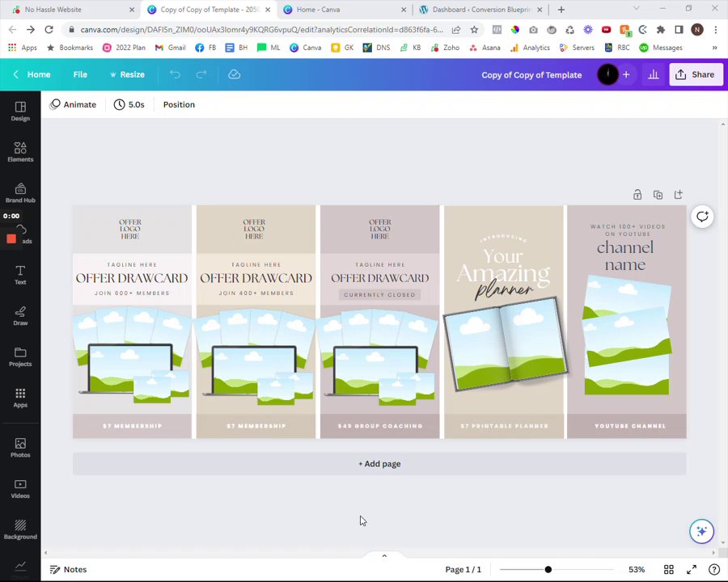Click the user profile avatar

(607, 74)
